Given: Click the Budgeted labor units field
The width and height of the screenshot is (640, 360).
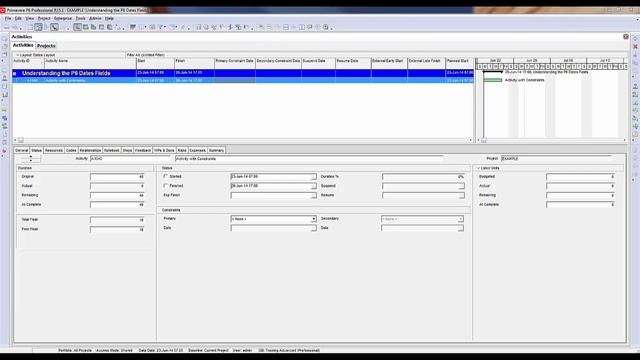Looking at the screenshot, I should click(580, 177).
